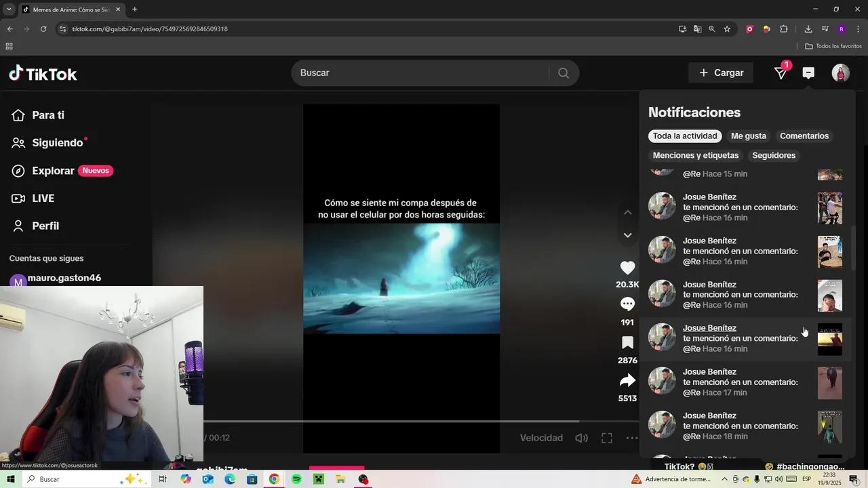
Task: Open video thumbnail of Hace 18 min notification
Action: point(830,427)
